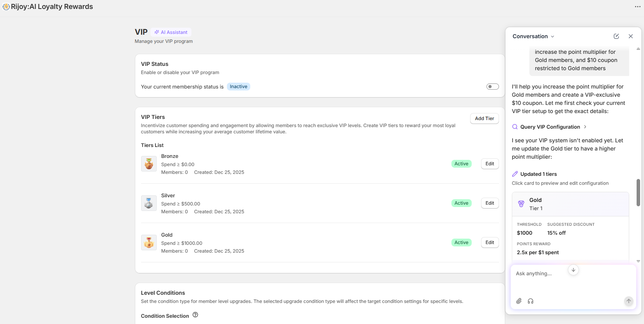Click the $1000 threshold value

525,233
